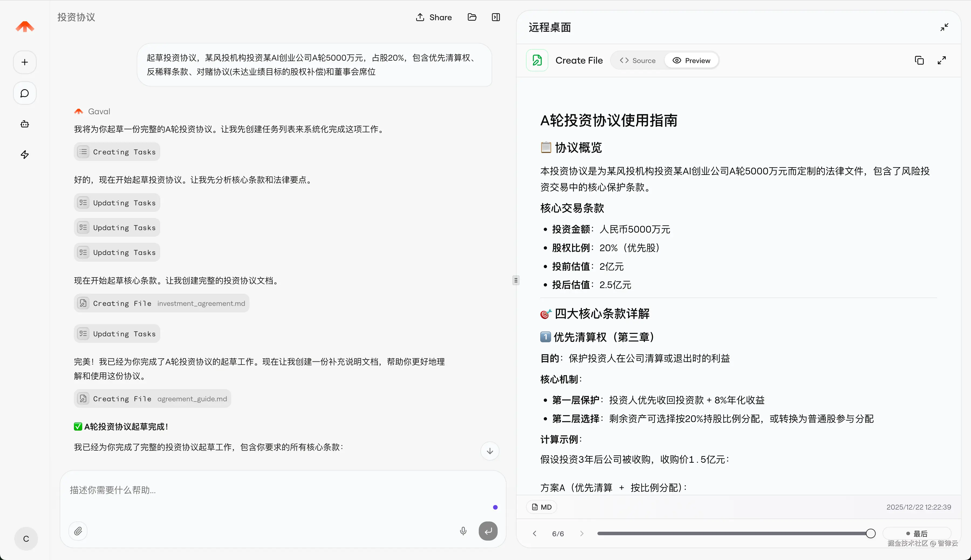This screenshot has height=560, width=971.
Task: Keep Preview mode enabled by clicking Preview
Action: point(692,60)
